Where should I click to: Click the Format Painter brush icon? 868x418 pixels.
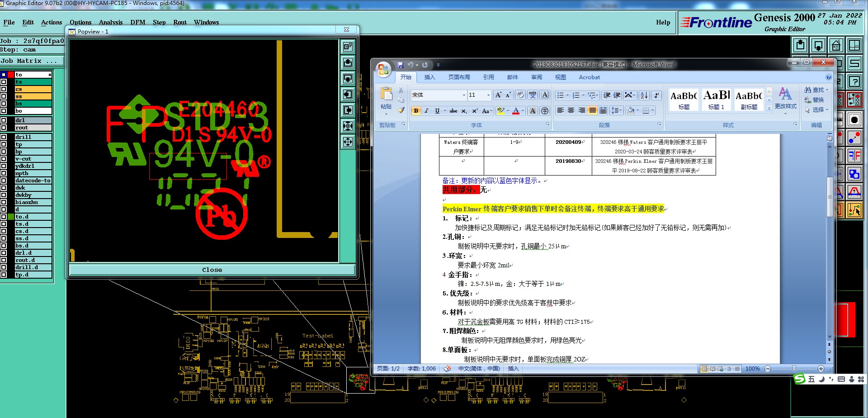click(401, 110)
